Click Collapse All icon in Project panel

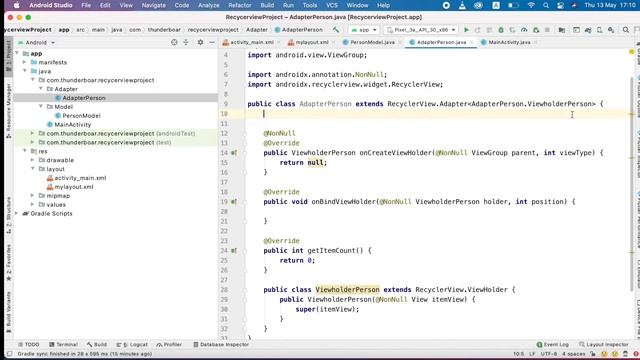(x=186, y=42)
